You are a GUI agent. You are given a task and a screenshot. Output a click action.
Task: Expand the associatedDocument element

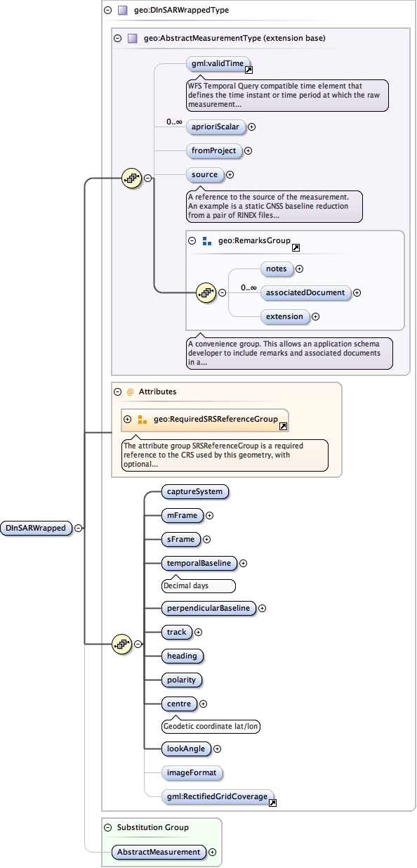pyautogui.click(x=357, y=292)
